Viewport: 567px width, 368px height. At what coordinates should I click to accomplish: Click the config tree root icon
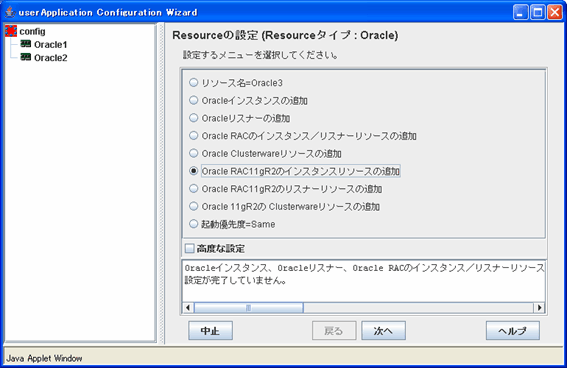pos(11,31)
